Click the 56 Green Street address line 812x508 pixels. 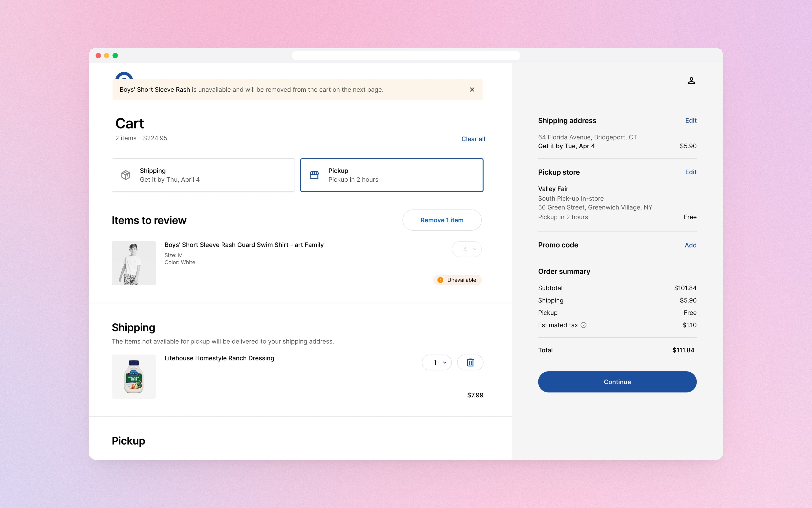(x=595, y=207)
